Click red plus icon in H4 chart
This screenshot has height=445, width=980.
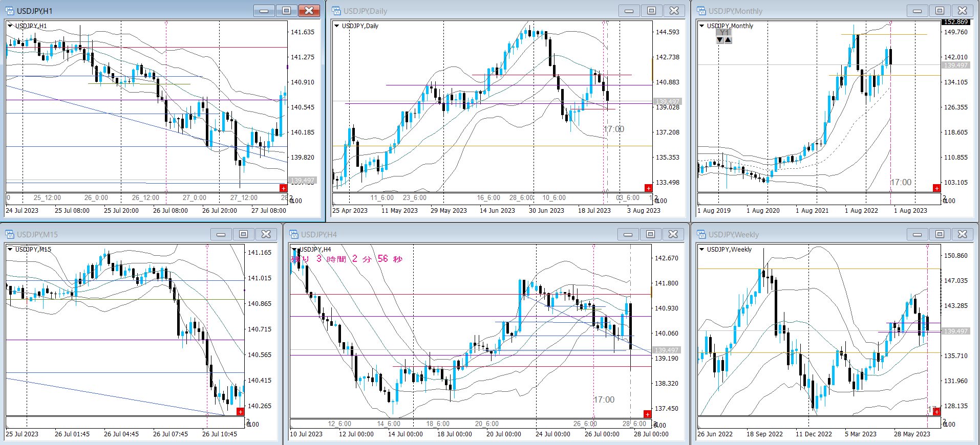pos(647,414)
